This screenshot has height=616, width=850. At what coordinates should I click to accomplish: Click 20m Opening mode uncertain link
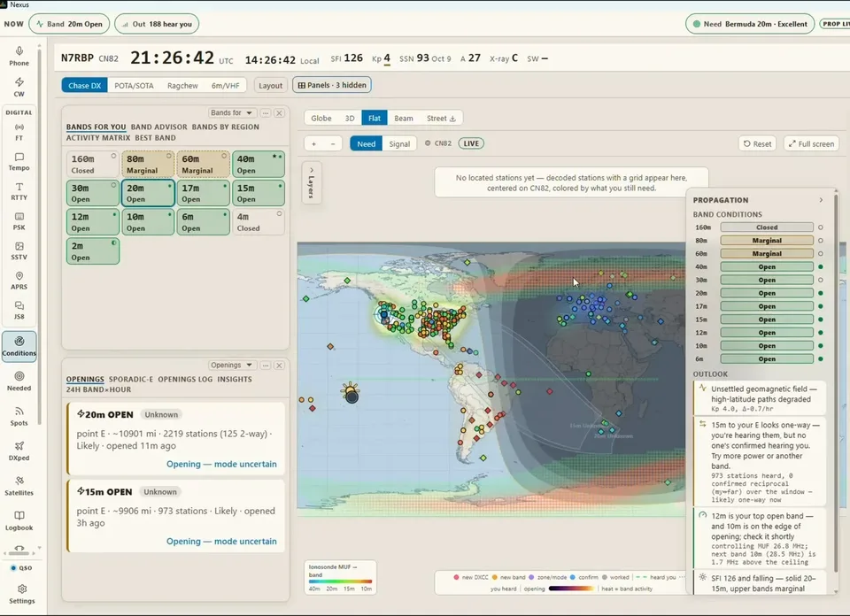click(x=221, y=464)
